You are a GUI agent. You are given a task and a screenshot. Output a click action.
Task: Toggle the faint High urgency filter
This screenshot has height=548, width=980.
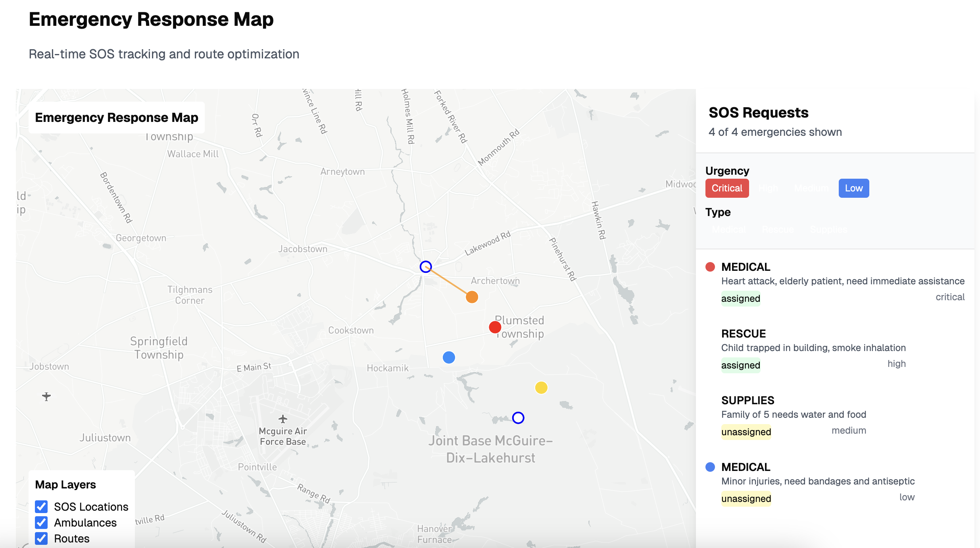769,188
